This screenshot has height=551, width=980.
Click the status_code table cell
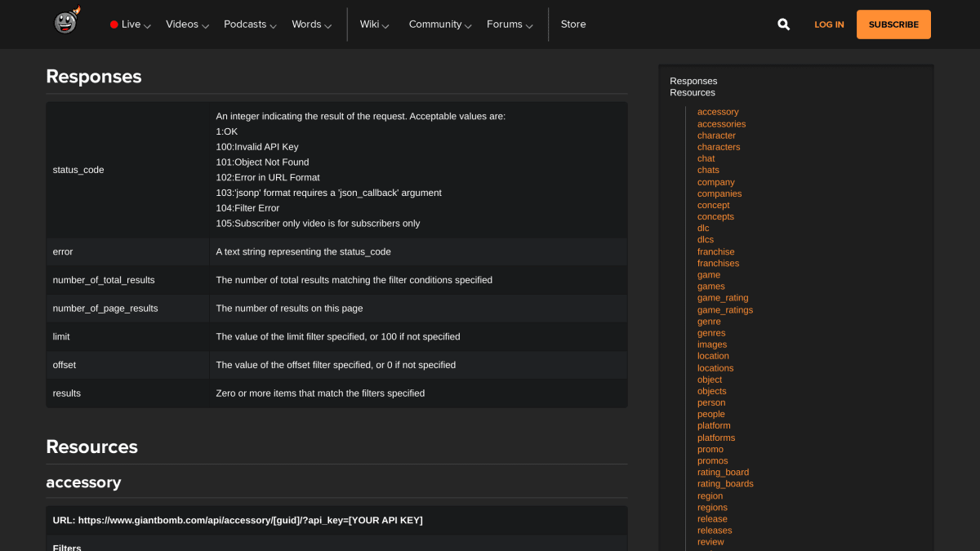[127, 170]
